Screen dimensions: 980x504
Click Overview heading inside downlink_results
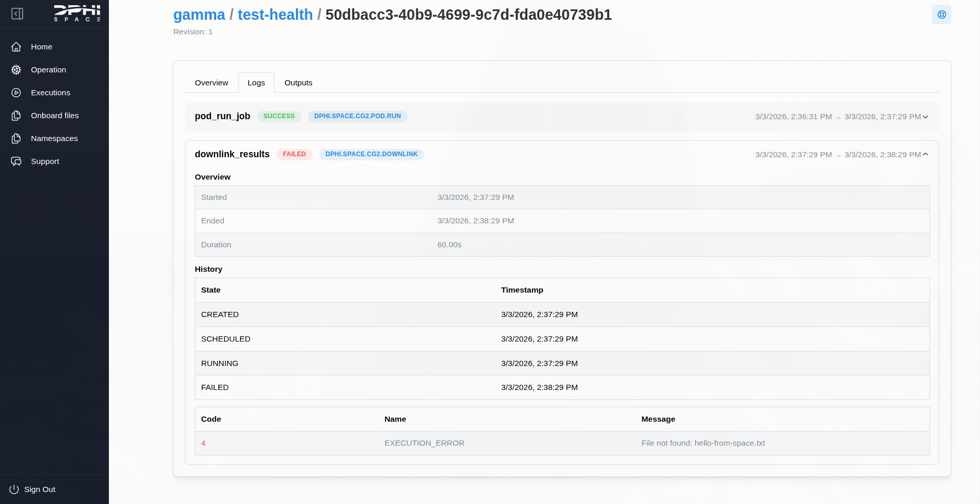[213, 177]
